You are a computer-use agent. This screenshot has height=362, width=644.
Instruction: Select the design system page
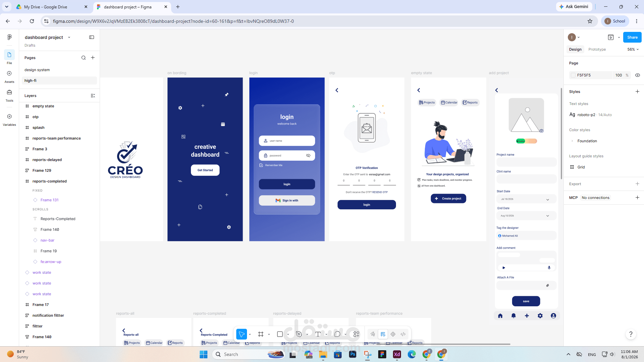click(37, 70)
